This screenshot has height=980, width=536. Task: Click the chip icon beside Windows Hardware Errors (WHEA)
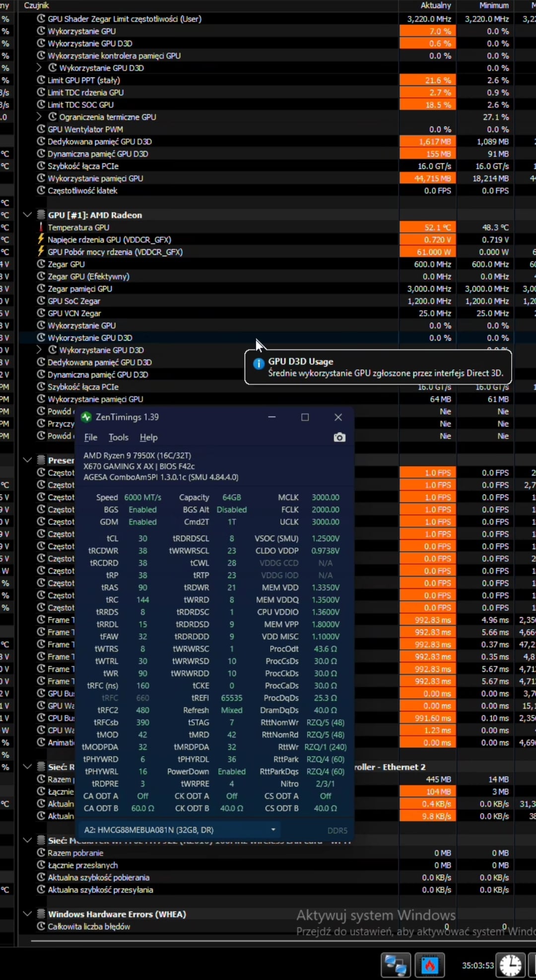click(x=41, y=914)
